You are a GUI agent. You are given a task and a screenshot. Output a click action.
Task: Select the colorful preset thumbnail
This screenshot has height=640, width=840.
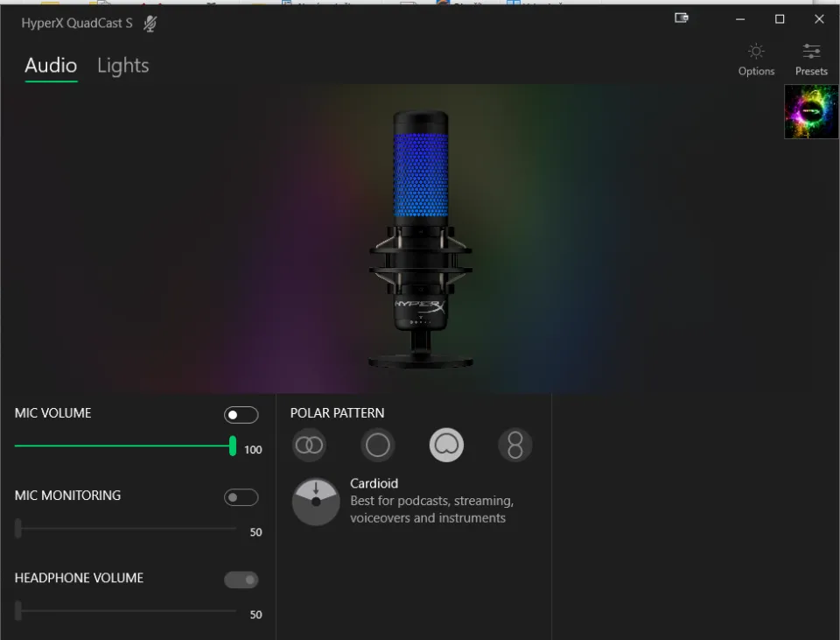pos(811,111)
